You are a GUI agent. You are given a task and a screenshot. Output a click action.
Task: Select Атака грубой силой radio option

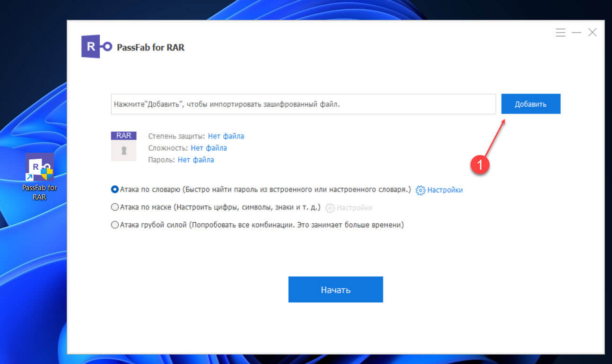click(x=114, y=225)
